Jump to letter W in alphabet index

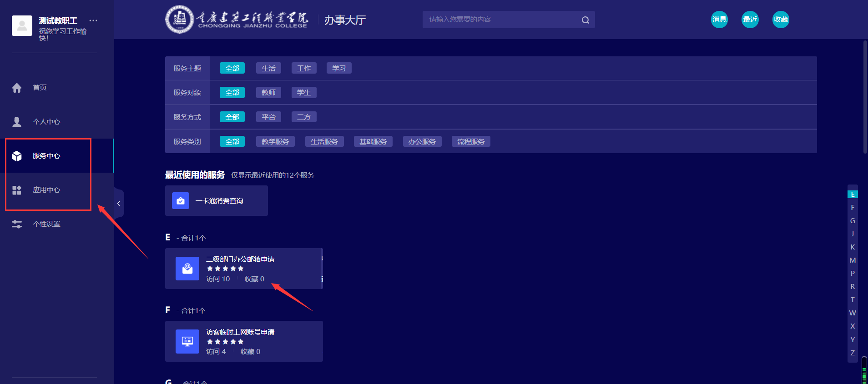(x=853, y=313)
